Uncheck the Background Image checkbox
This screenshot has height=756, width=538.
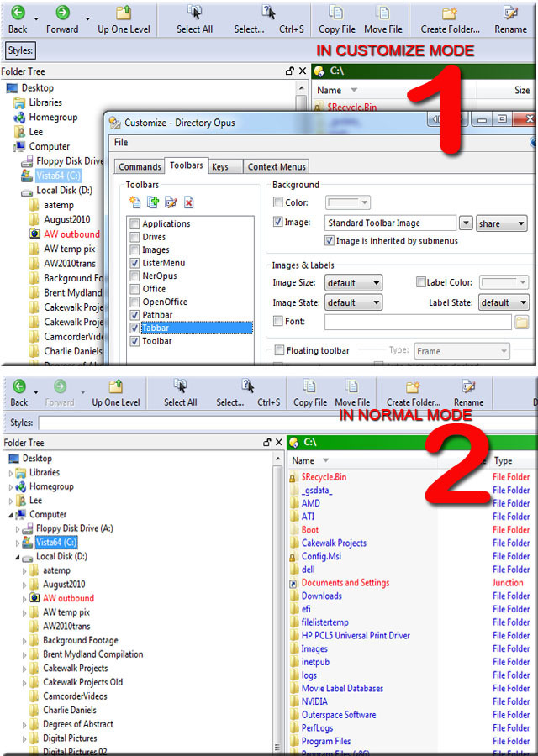278,223
